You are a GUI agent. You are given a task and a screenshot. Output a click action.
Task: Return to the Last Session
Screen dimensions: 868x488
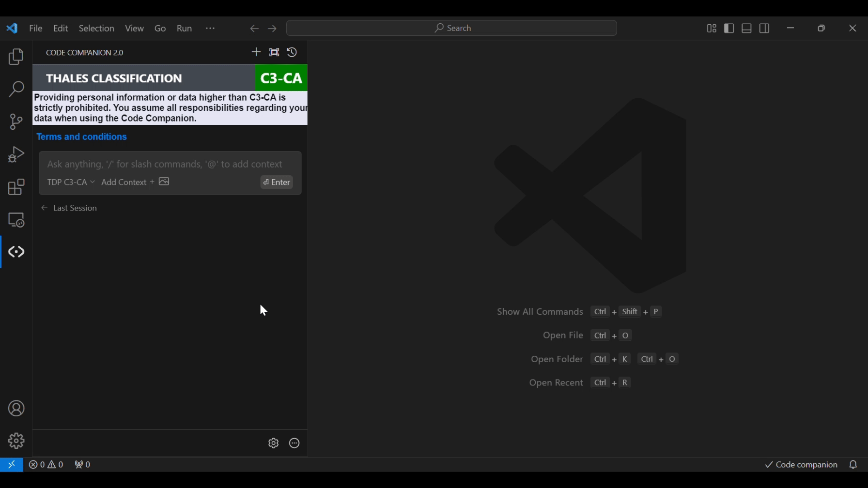coord(69,208)
